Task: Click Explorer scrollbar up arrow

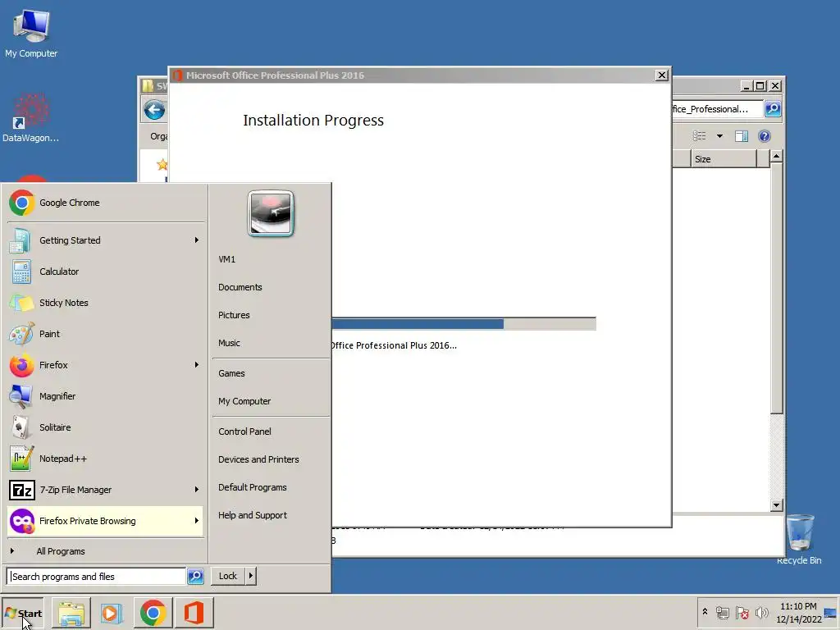Action: point(776,157)
